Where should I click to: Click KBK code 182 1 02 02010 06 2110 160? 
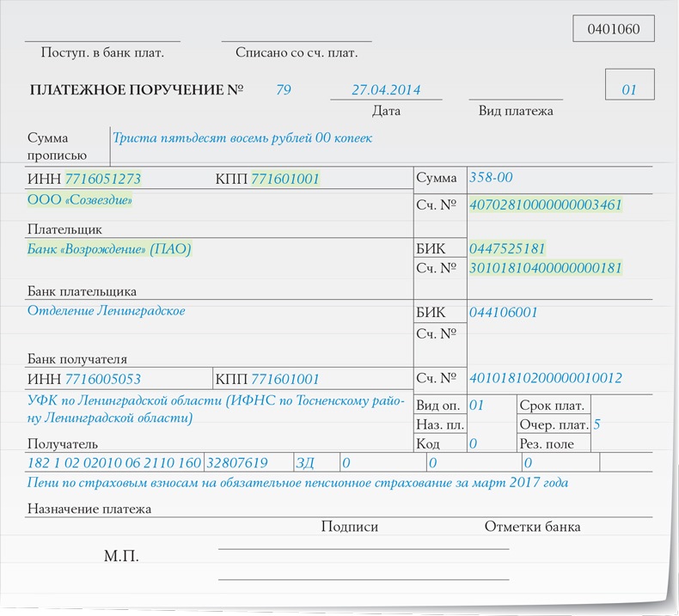(114, 463)
